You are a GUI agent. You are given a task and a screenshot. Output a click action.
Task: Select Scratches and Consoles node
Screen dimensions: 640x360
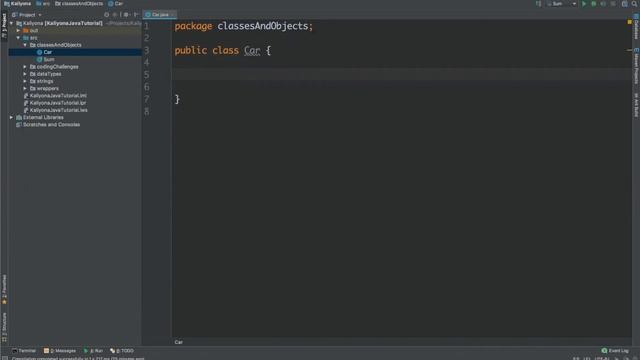[75, 125]
